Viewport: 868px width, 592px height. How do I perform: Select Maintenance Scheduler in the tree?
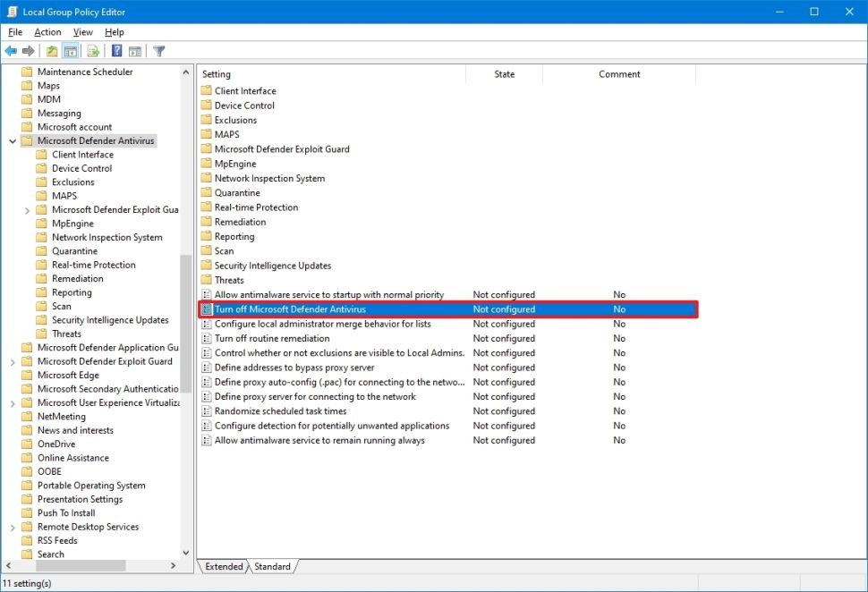[85, 72]
